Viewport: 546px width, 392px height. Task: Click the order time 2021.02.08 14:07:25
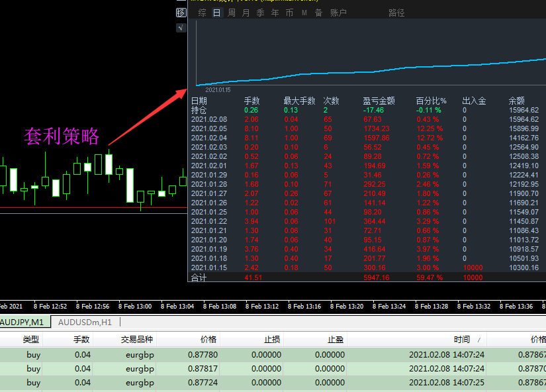[447, 383]
